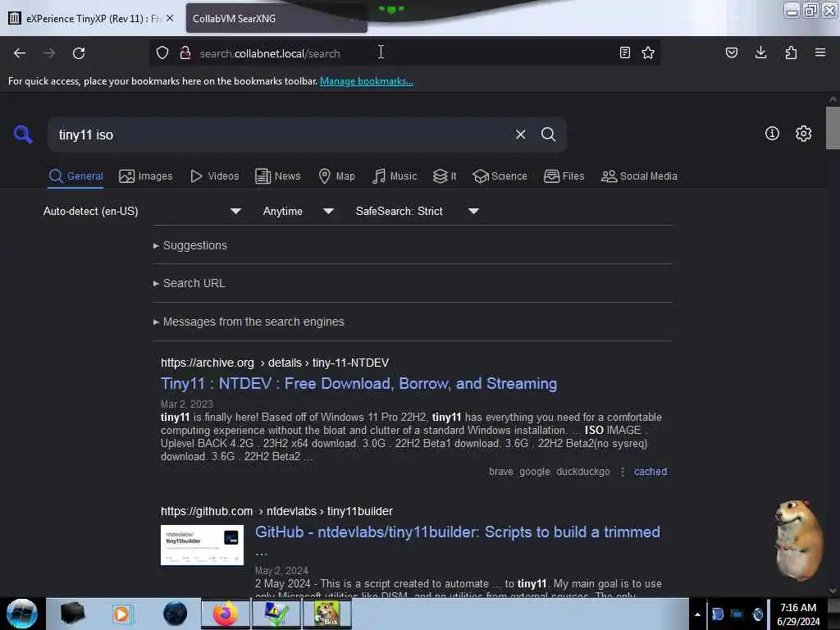This screenshot has height=630, width=840.
Task: Switch to the Science category
Action: (x=500, y=176)
